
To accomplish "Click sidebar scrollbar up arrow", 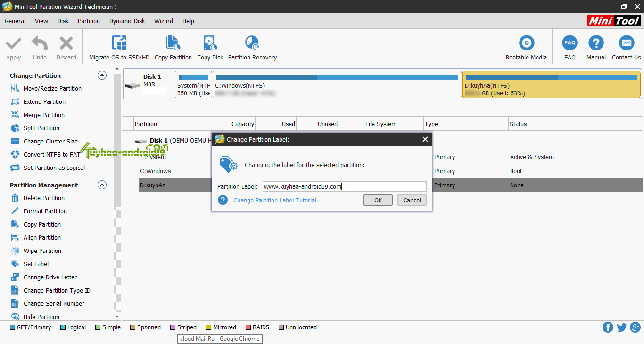I will tap(117, 70).
